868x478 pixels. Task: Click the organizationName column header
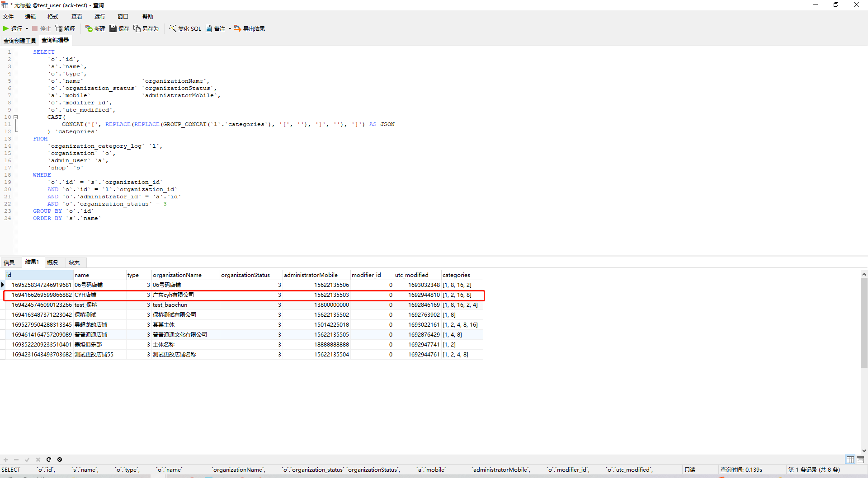pyautogui.click(x=185, y=275)
